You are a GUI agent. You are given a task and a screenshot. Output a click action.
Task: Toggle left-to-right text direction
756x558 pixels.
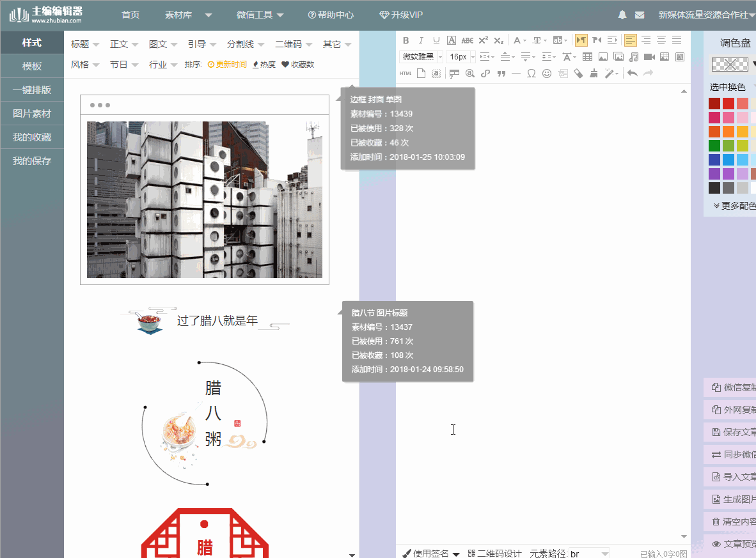click(x=581, y=40)
